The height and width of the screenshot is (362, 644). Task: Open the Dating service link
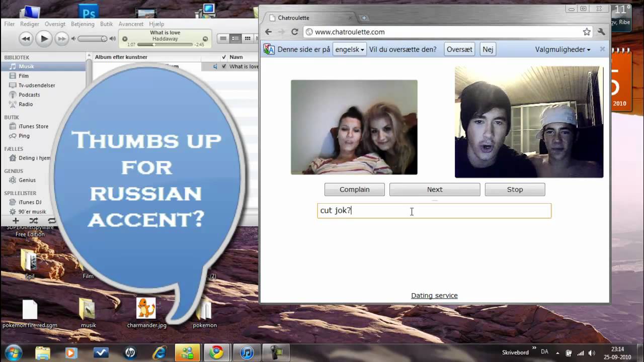click(x=434, y=296)
